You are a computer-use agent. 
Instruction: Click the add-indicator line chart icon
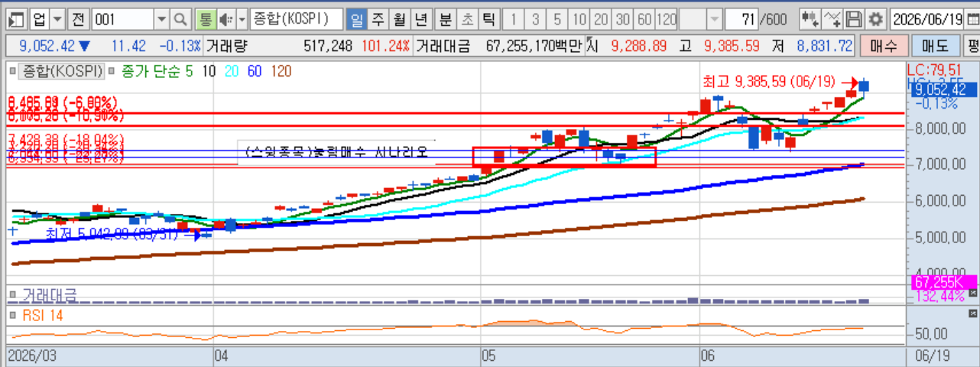833,18
